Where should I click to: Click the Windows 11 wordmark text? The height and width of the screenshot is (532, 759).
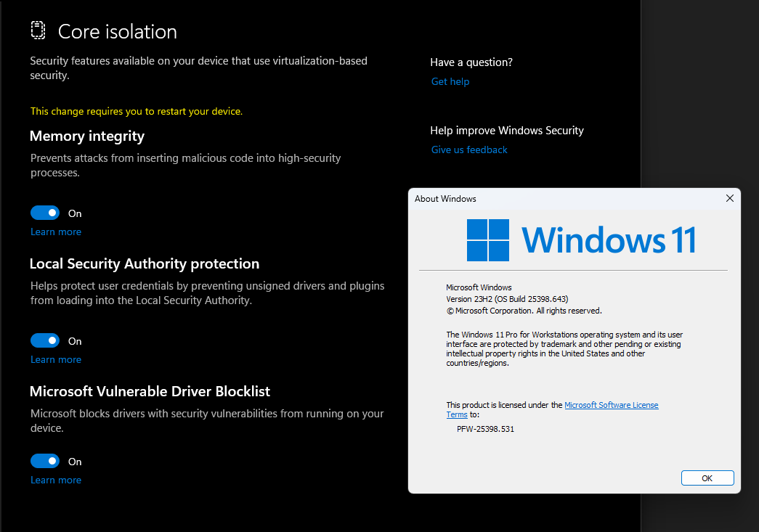point(609,240)
